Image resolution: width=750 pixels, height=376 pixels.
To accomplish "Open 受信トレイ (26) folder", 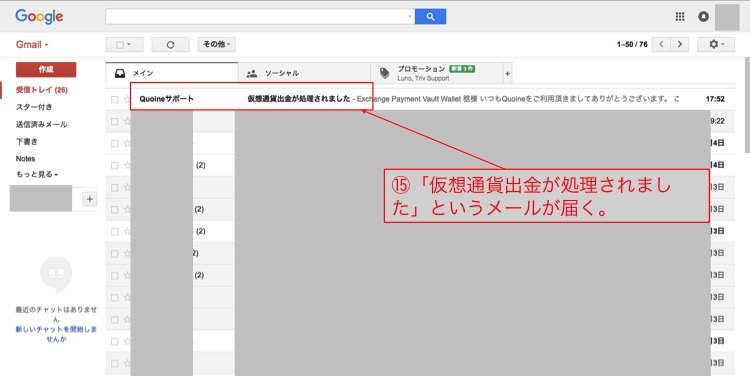I will point(42,90).
